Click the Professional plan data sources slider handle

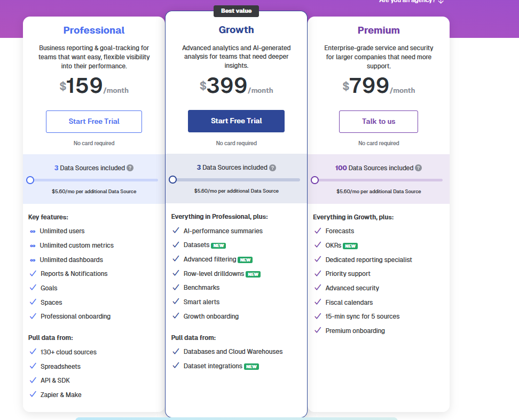coord(30,180)
